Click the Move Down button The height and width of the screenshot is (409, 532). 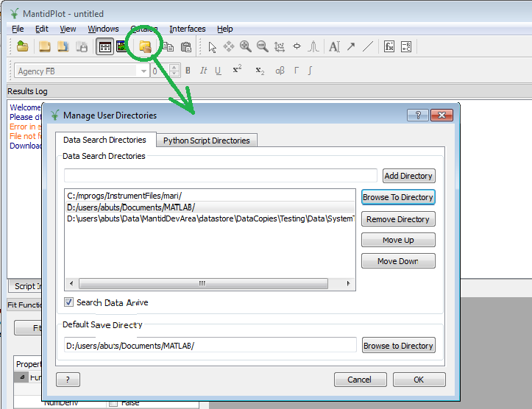click(x=398, y=261)
